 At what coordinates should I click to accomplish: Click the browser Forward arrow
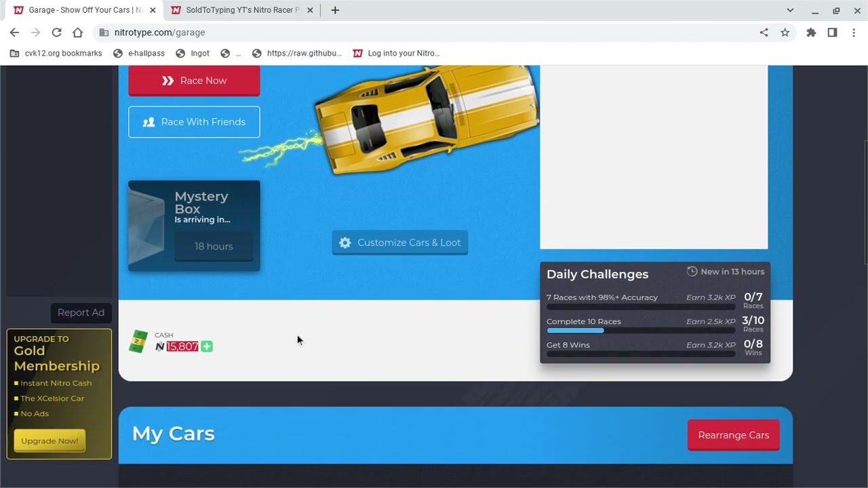(x=35, y=33)
